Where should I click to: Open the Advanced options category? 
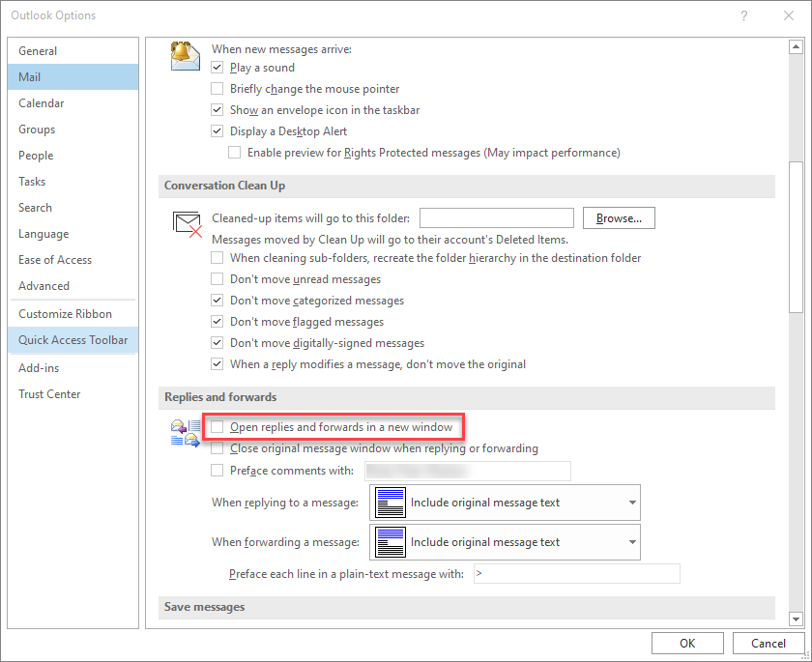pyautogui.click(x=73, y=286)
